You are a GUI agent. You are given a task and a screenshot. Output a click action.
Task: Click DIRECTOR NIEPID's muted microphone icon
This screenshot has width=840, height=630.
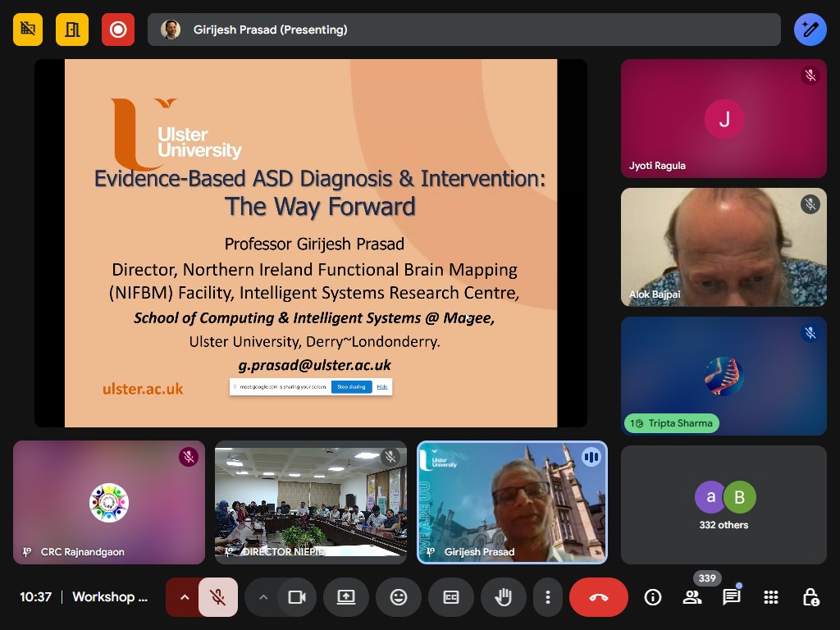[x=390, y=457]
